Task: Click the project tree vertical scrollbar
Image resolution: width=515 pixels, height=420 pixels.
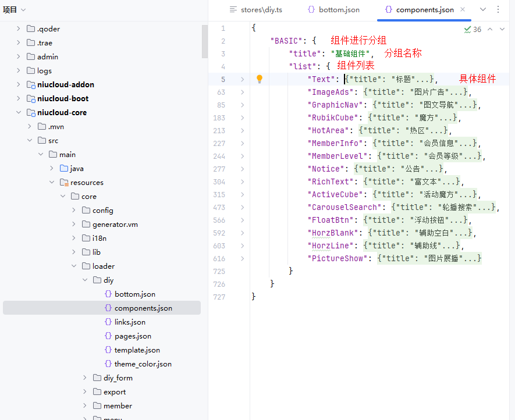Action: pos(204,42)
